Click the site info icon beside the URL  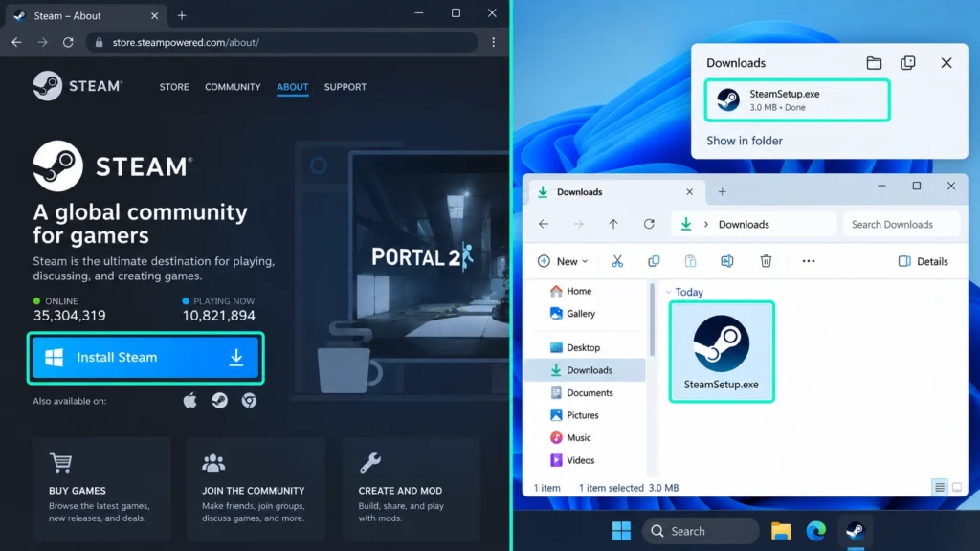(x=99, y=42)
